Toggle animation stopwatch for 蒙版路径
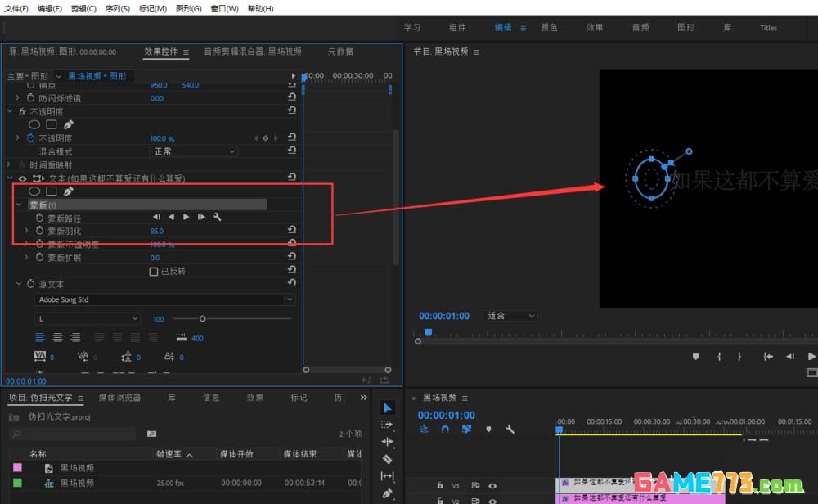The image size is (818, 504). point(39,218)
